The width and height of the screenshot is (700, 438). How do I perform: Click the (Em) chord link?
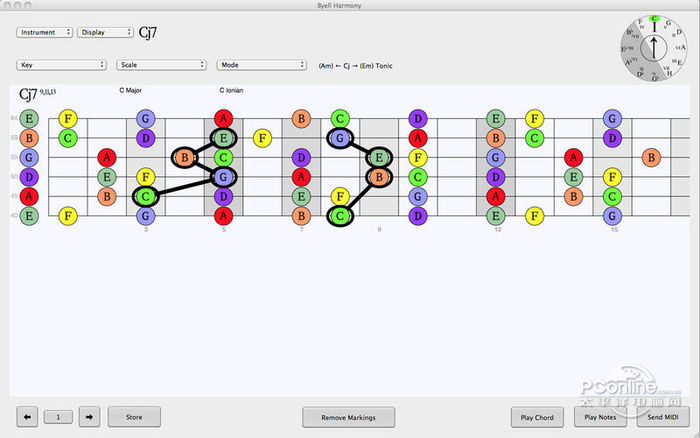point(366,66)
